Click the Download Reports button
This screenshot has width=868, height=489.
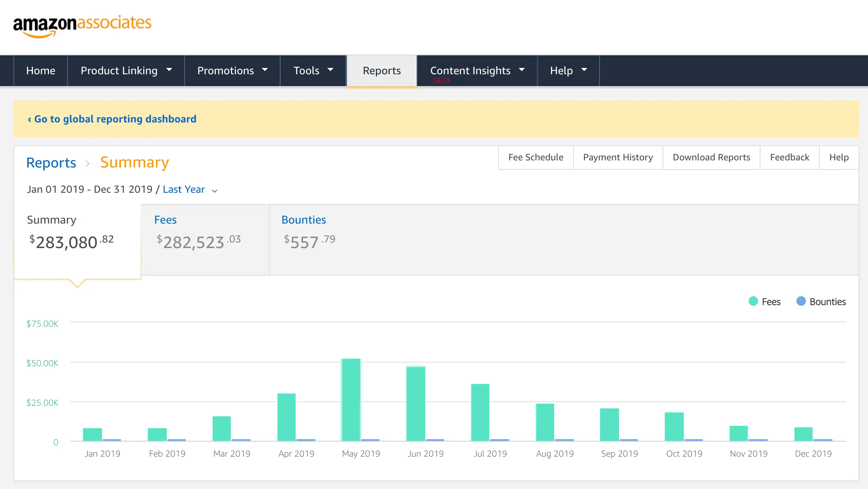[x=711, y=158]
